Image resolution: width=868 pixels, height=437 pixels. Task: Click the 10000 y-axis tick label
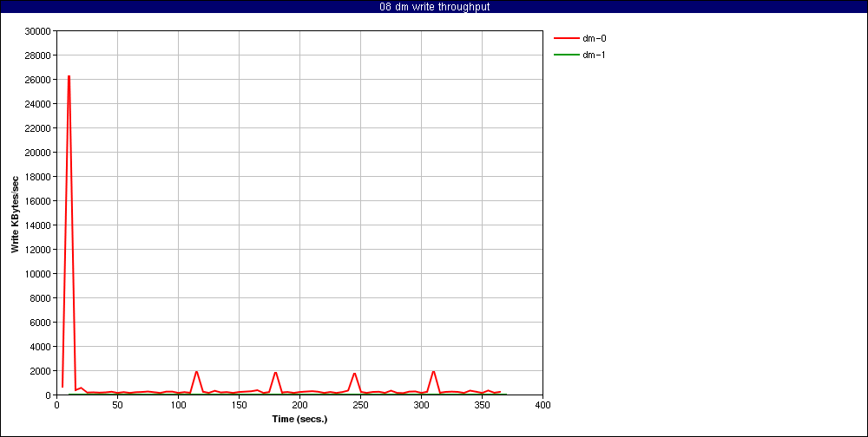point(38,274)
